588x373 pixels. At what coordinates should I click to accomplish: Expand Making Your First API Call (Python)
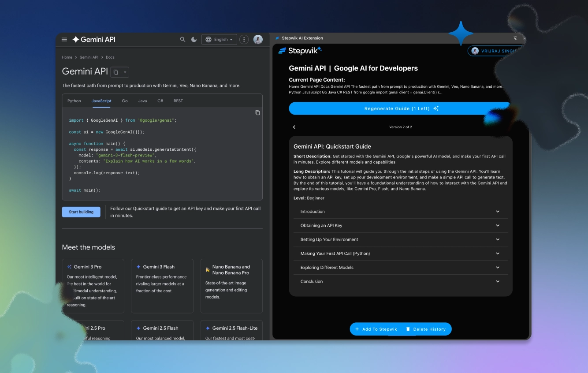401,254
